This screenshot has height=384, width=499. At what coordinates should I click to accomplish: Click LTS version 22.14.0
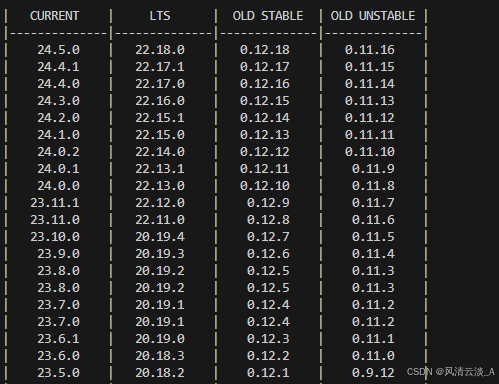(x=160, y=152)
